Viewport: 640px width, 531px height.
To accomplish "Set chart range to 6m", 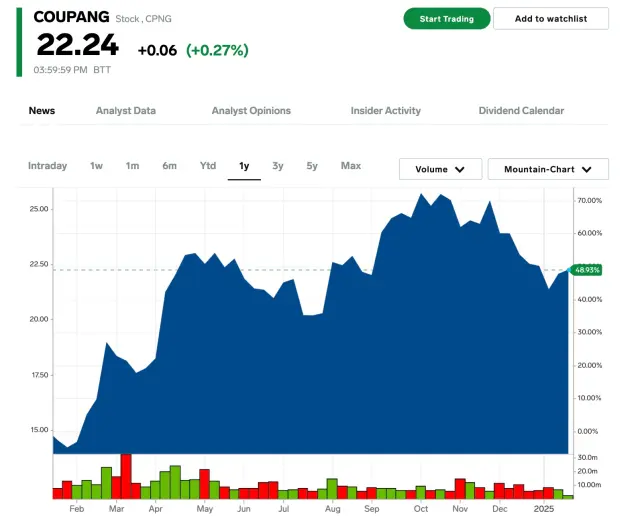I will point(169,166).
